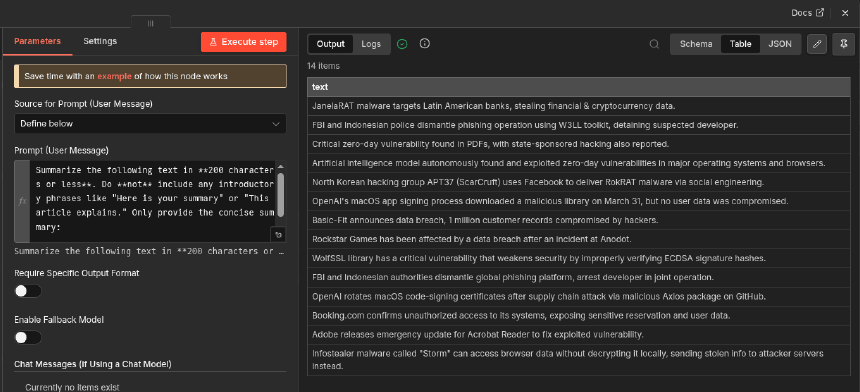Click the prompt editor scrollbar thumb
Image resolution: width=860 pixels, height=392 pixels.
point(280,195)
